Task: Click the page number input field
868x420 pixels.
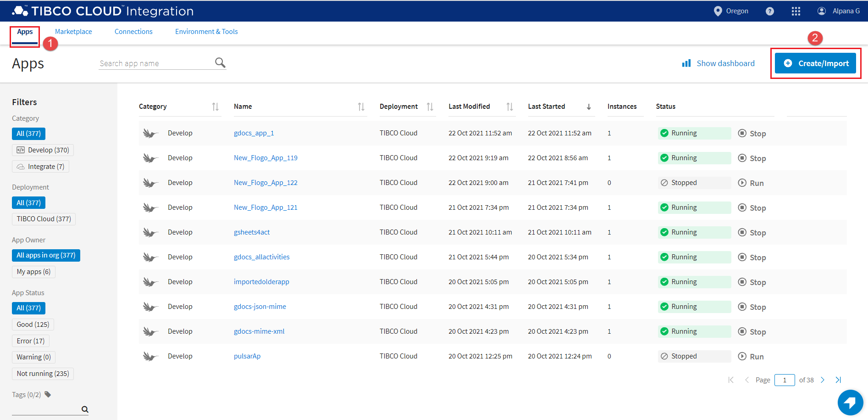Action: [784, 380]
